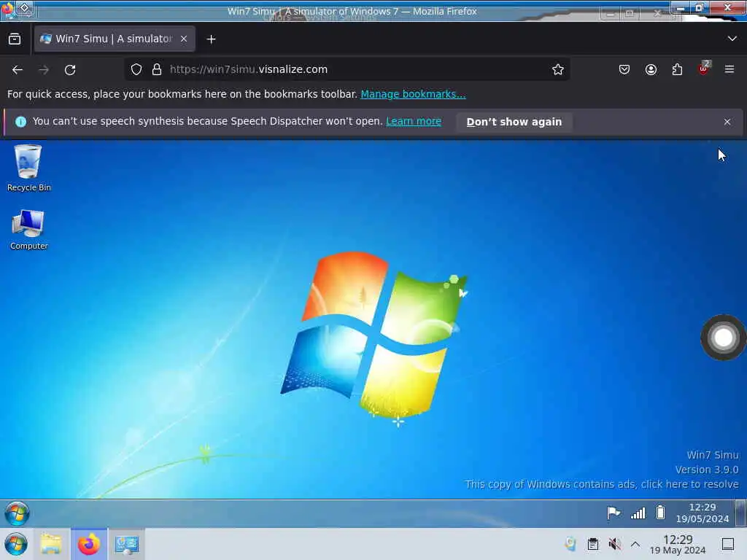Open the host file manager taskbar icon
Image resolution: width=747 pixels, height=560 pixels.
51,544
